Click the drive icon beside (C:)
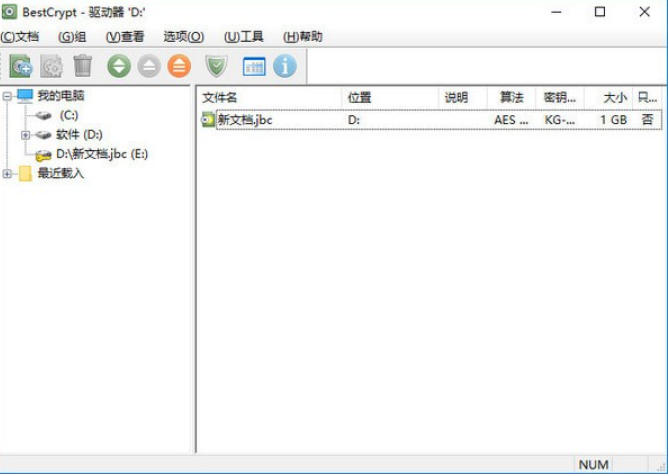The width and height of the screenshot is (669, 476). tap(44, 115)
